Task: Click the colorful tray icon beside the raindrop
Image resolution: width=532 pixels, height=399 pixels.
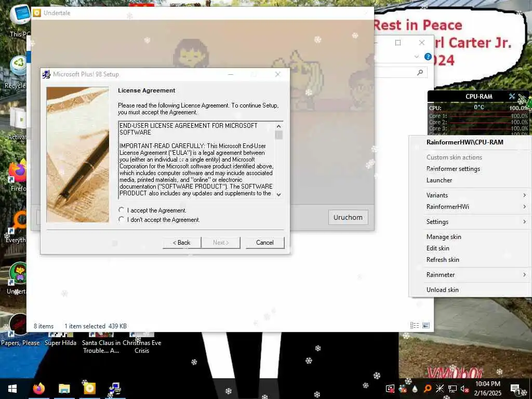Action: tap(403, 389)
